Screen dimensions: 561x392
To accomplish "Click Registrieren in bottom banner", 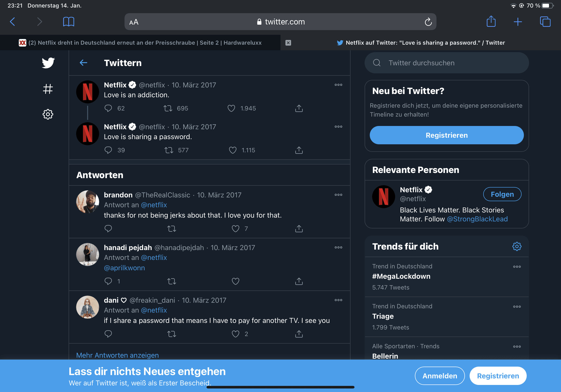I will pos(498,376).
